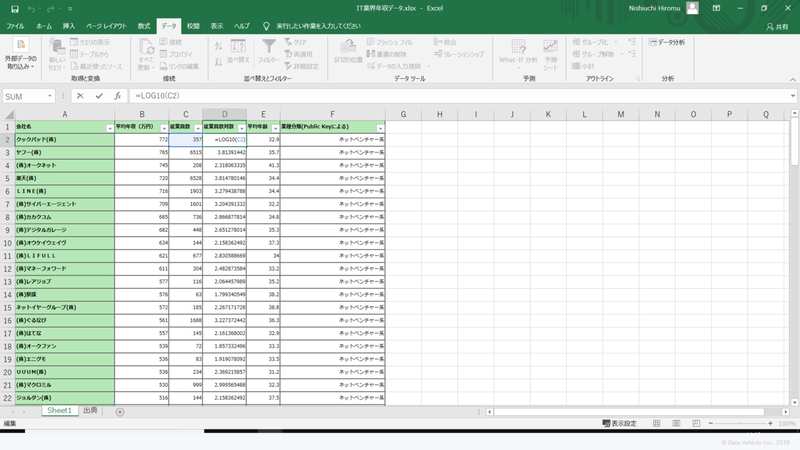The width and height of the screenshot is (800, 450).
Task: Switch to the 表示 ribbon tab
Action: [x=217, y=26]
